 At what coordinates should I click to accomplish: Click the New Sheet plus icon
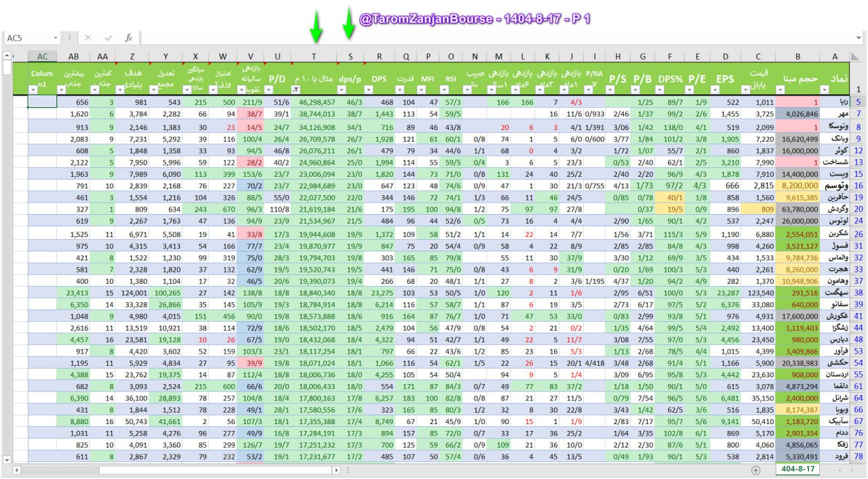point(755,470)
